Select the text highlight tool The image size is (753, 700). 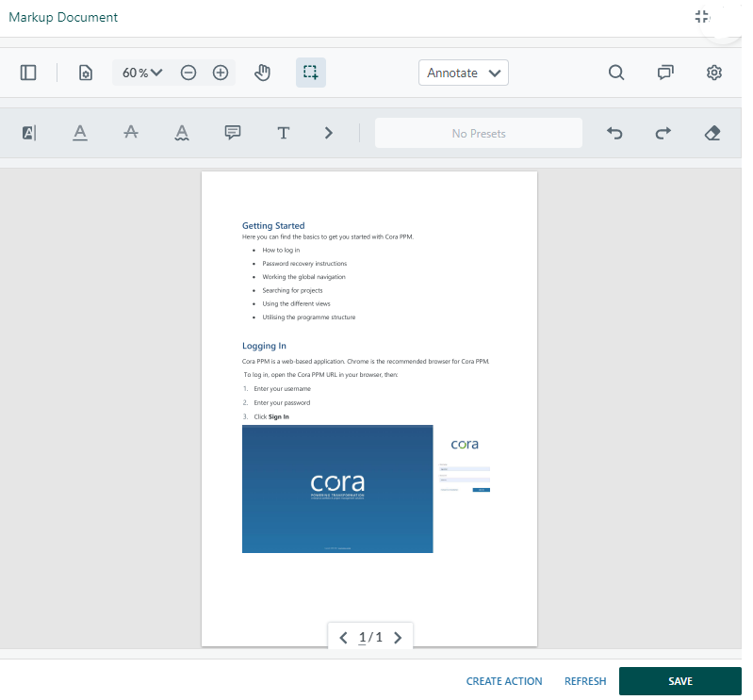pyautogui.click(x=29, y=133)
